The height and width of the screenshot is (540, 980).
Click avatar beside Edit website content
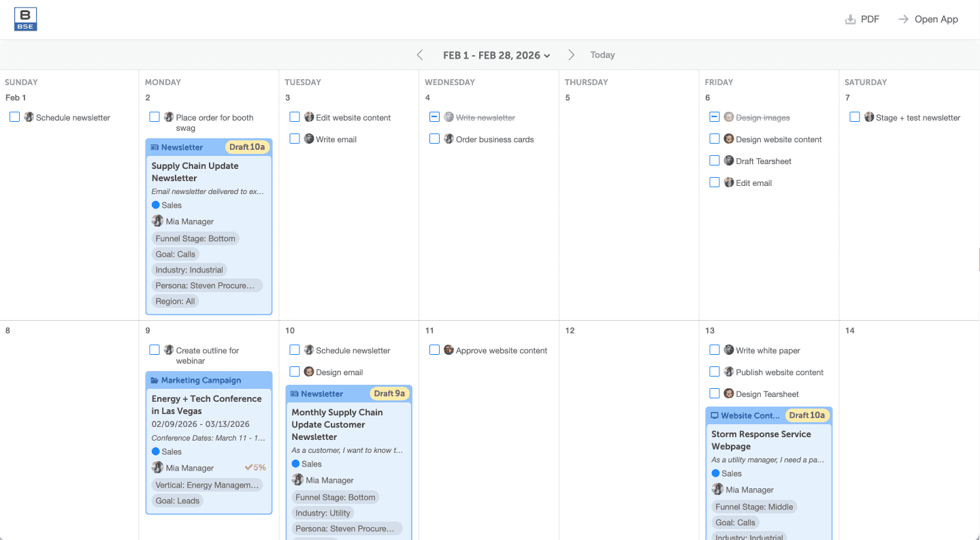coord(309,117)
